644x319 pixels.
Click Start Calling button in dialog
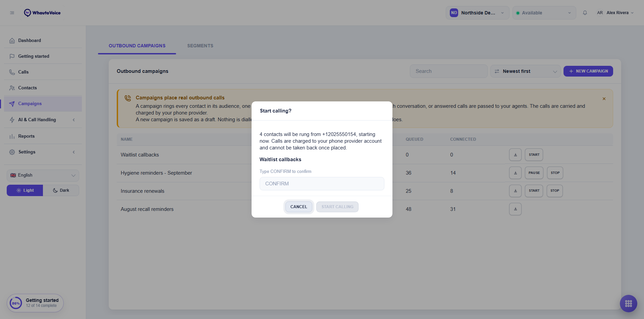coord(337,207)
